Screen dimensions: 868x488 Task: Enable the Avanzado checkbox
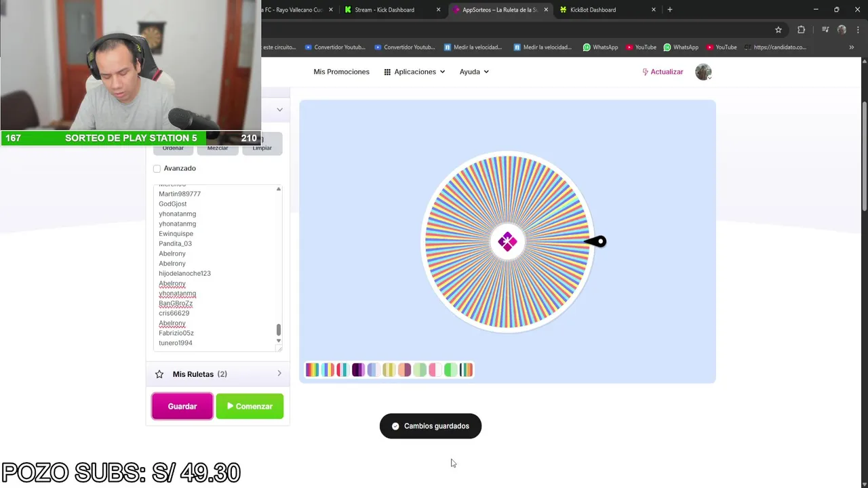(x=157, y=169)
